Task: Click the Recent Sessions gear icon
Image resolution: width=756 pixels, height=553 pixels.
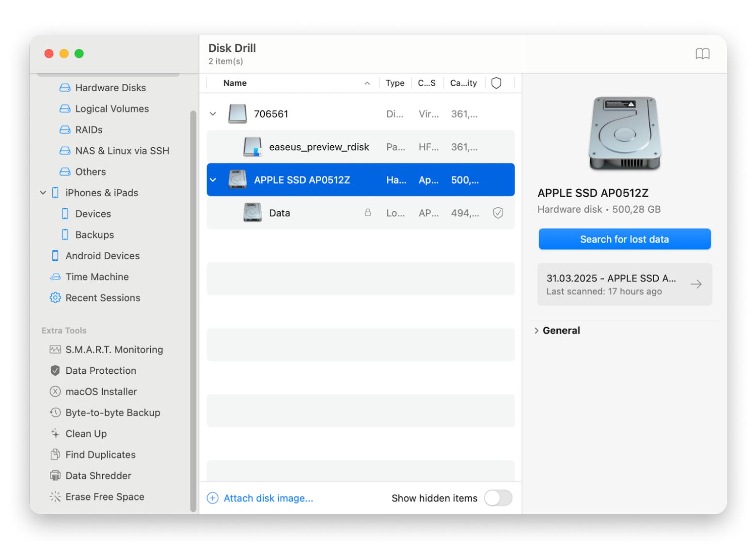Action: click(55, 298)
